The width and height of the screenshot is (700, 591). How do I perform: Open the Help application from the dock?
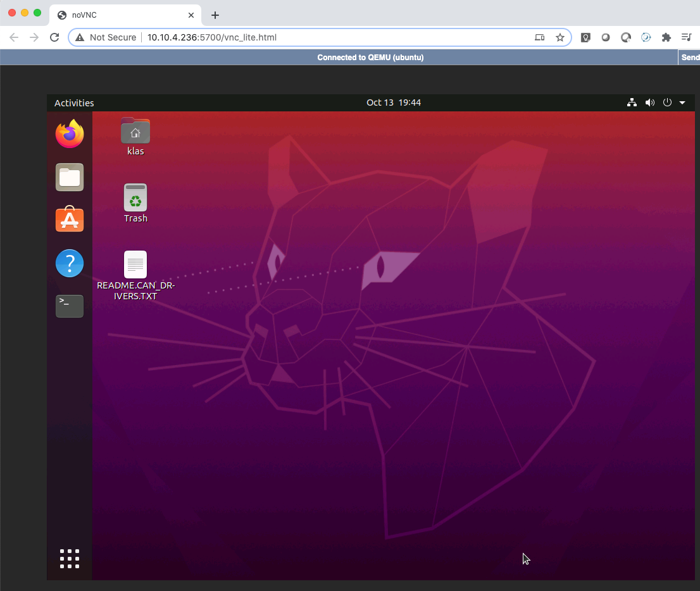pyautogui.click(x=69, y=263)
